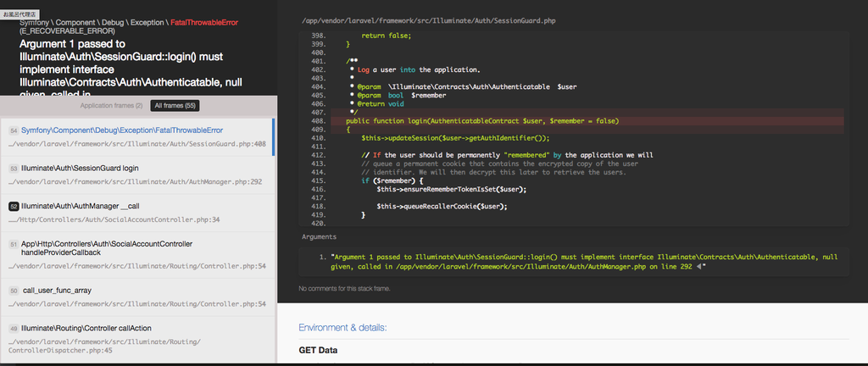Click line number 408 in code gutter
Screen dimensions: 868x366
coord(319,120)
